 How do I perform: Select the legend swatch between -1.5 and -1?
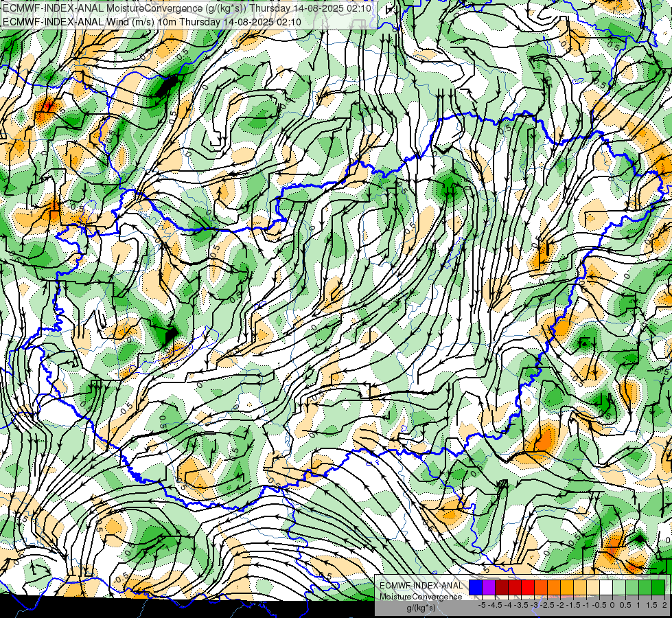point(580,587)
